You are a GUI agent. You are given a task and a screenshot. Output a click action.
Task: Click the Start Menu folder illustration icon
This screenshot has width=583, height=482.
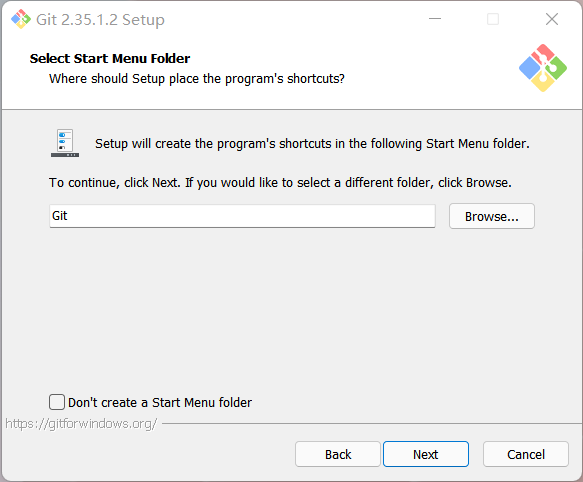coord(65,143)
